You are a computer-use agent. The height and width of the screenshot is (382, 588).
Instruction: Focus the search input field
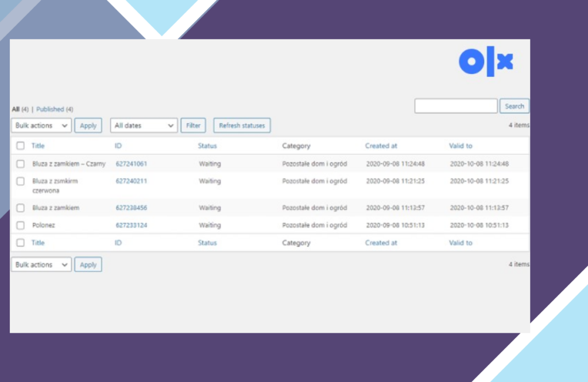coord(456,106)
